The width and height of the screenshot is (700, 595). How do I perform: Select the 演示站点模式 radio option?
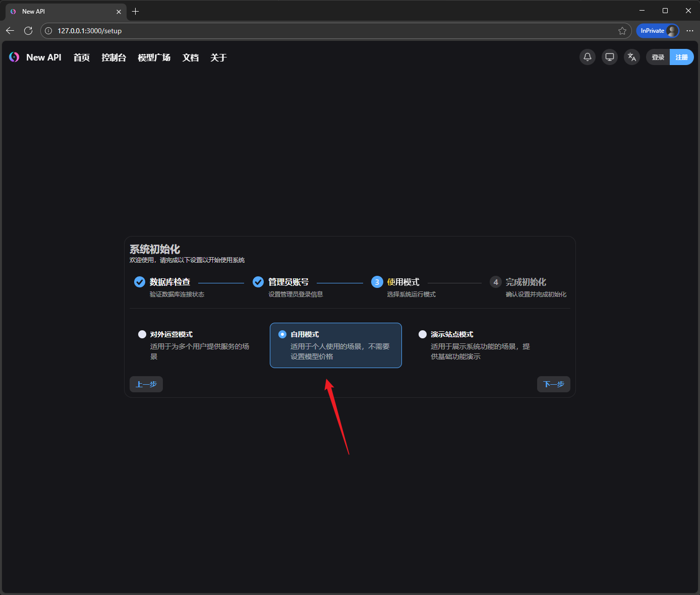(x=423, y=334)
